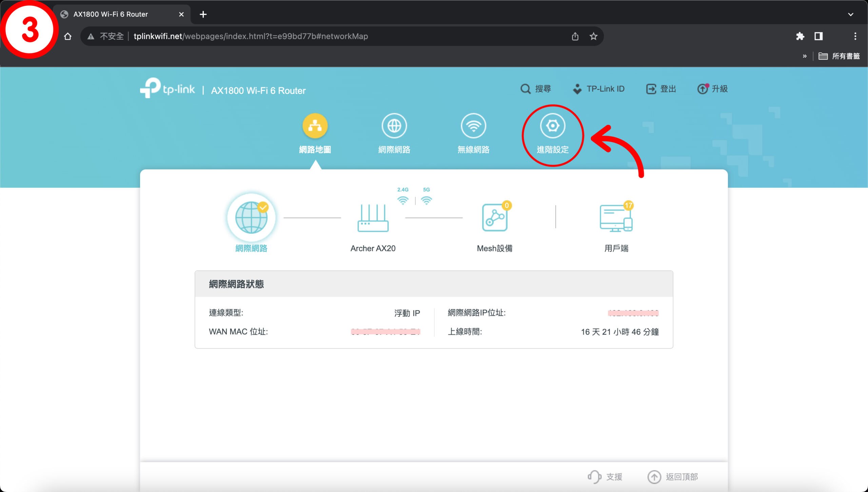868x492 pixels.
Task: Click Back to top (返回頂部)
Action: tap(673, 477)
